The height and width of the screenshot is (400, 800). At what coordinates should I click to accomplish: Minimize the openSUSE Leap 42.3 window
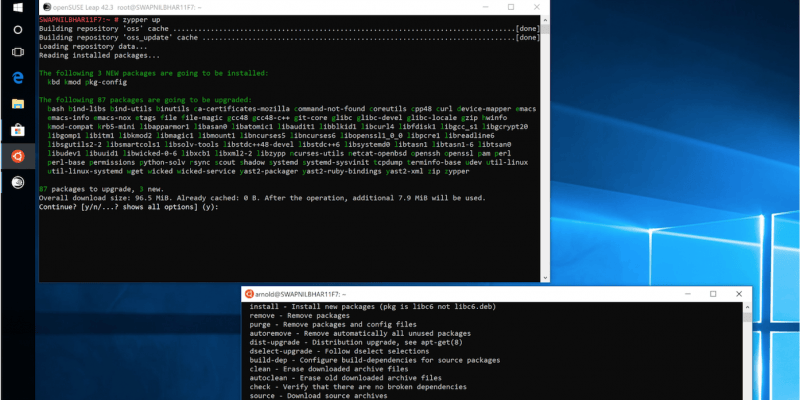[484, 7]
